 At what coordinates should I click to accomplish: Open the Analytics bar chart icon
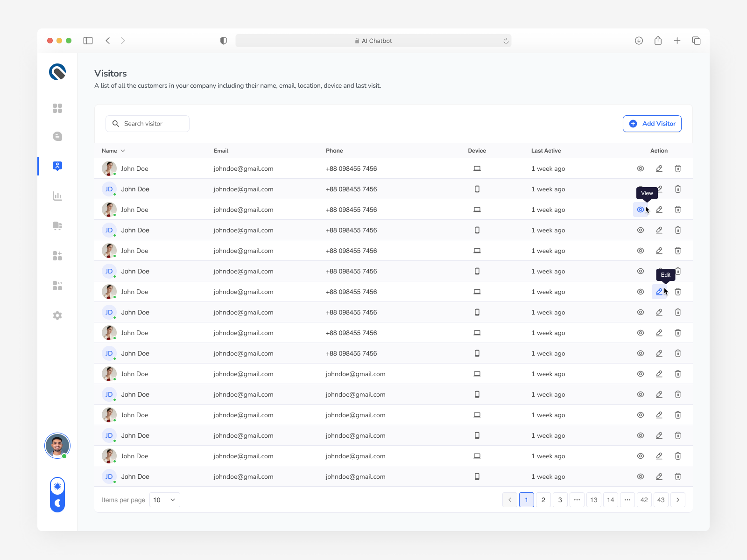57,196
